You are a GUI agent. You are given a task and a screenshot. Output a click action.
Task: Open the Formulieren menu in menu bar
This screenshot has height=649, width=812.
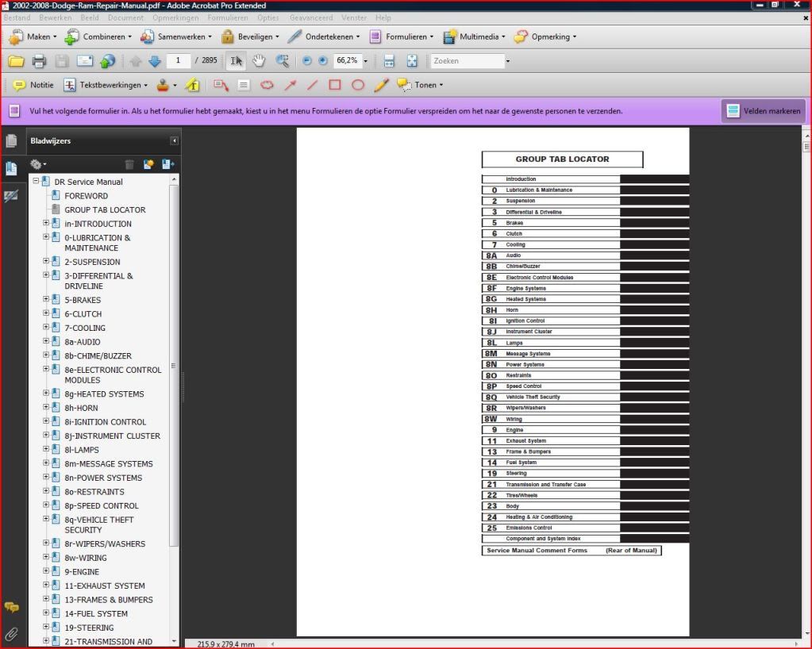tap(228, 17)
